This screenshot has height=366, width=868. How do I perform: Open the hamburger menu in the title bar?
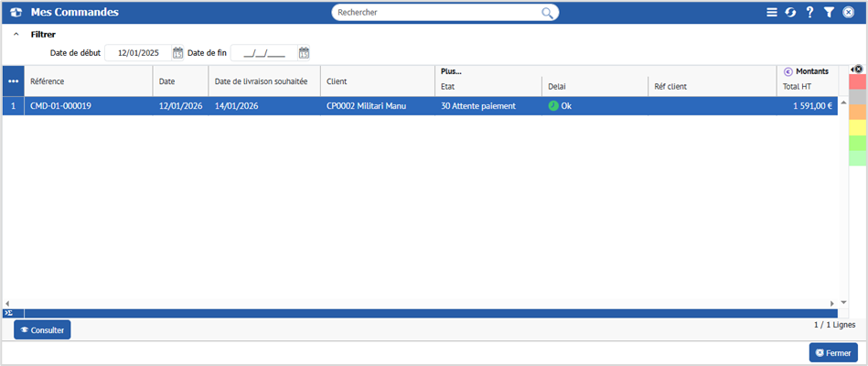pos(772,13)
